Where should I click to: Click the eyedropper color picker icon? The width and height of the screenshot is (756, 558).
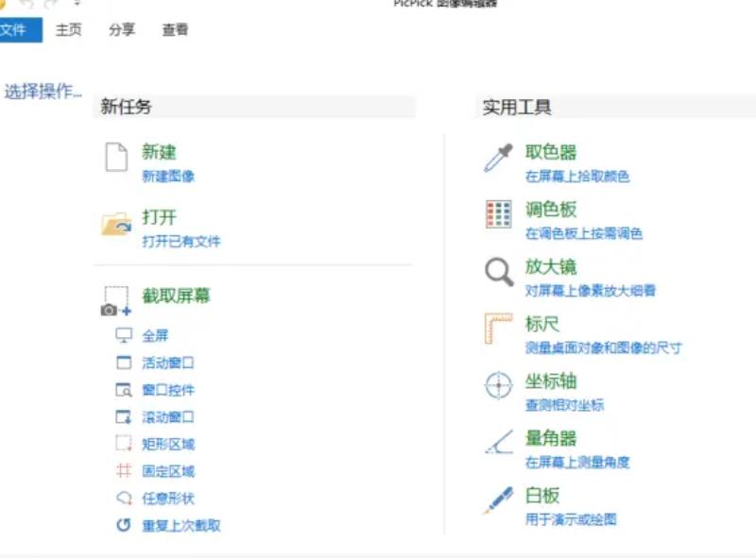point(499,158)
